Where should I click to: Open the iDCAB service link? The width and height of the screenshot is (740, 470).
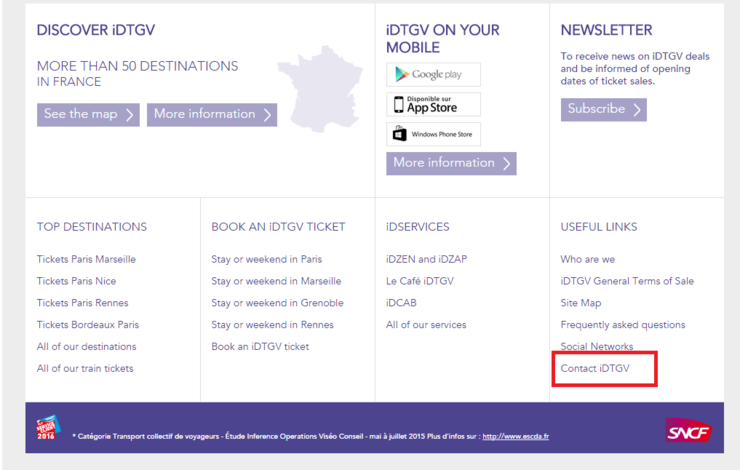point(401,302)
